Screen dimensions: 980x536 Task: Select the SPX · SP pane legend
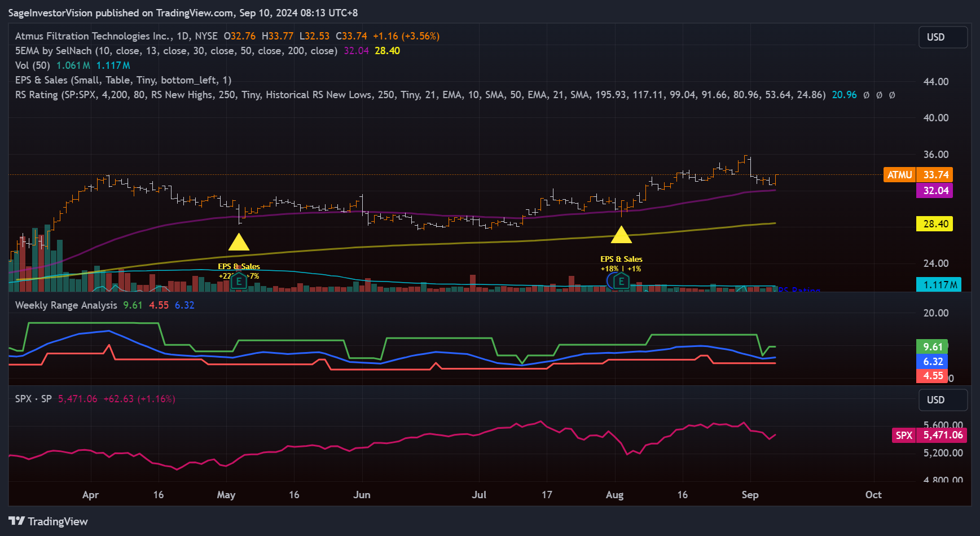[x=33, y=399]
